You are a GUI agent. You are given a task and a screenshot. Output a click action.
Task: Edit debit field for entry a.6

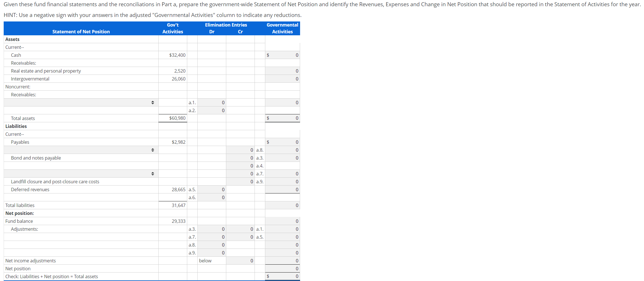click(212, 197)
